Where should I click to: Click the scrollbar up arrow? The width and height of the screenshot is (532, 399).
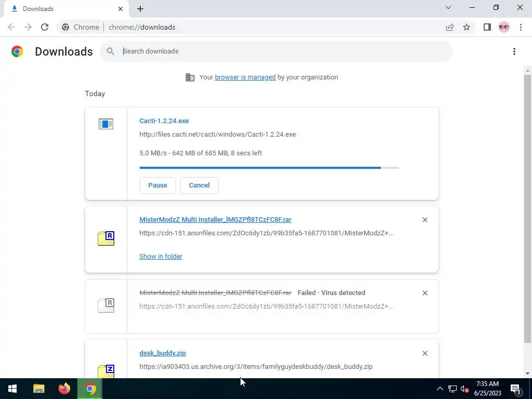527,71
